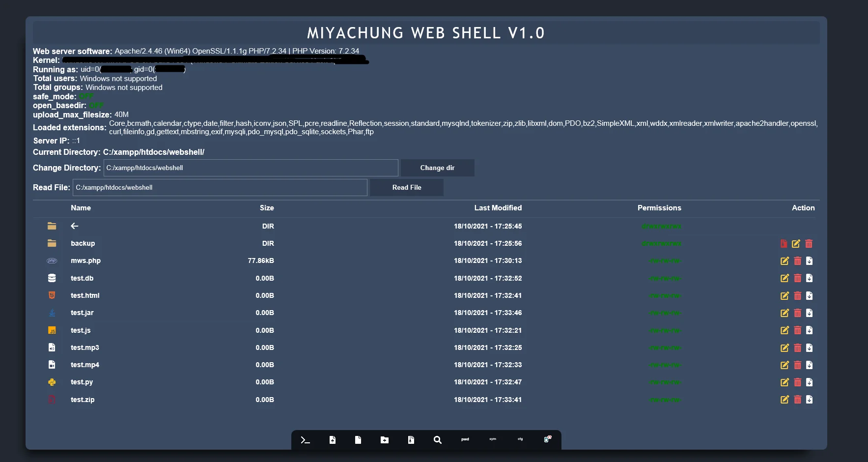Navigate to parent directory via back arrow
868x462 pixels.
74,226
